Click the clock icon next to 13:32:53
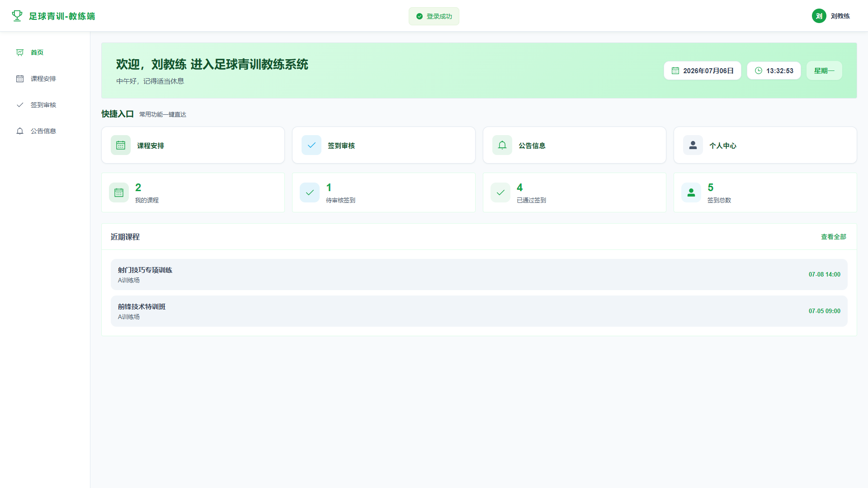Image resolution: width=868 pixels, height=488 pixels. click(759, 70)
